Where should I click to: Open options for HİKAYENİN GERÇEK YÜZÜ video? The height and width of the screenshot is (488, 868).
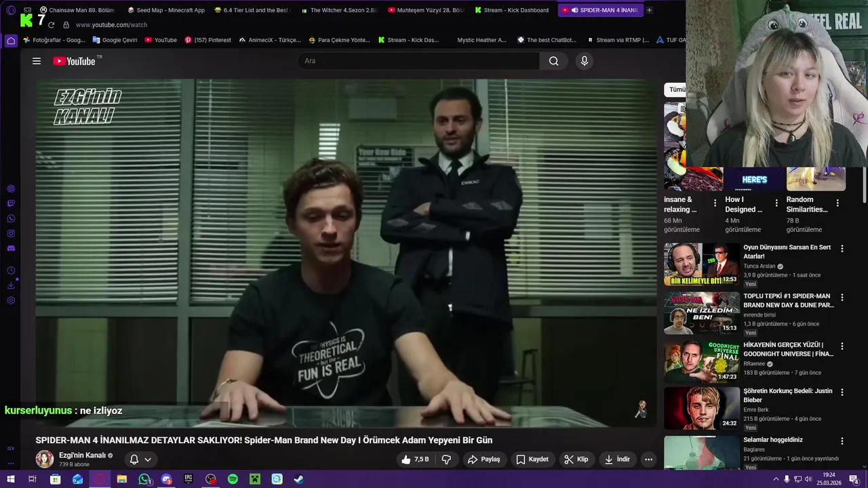point(842,346)
